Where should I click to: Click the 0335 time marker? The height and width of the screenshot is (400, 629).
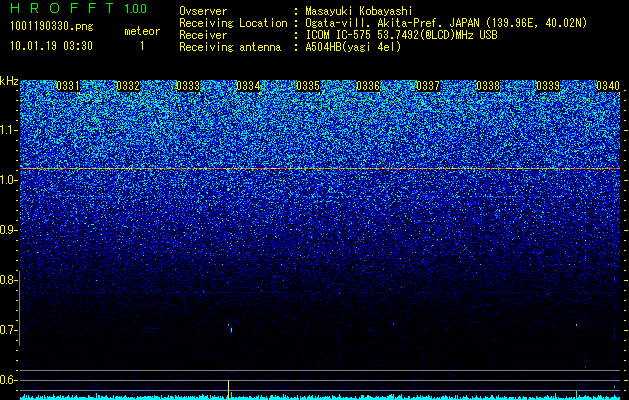[308, 86]
